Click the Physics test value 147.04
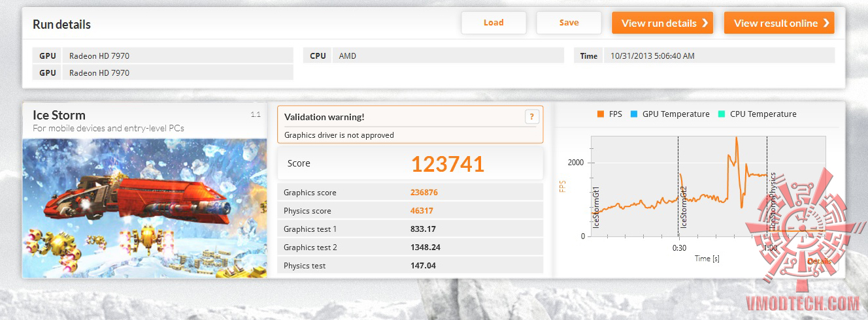This screenshot has width=868, height=320. tap(424, 266)
